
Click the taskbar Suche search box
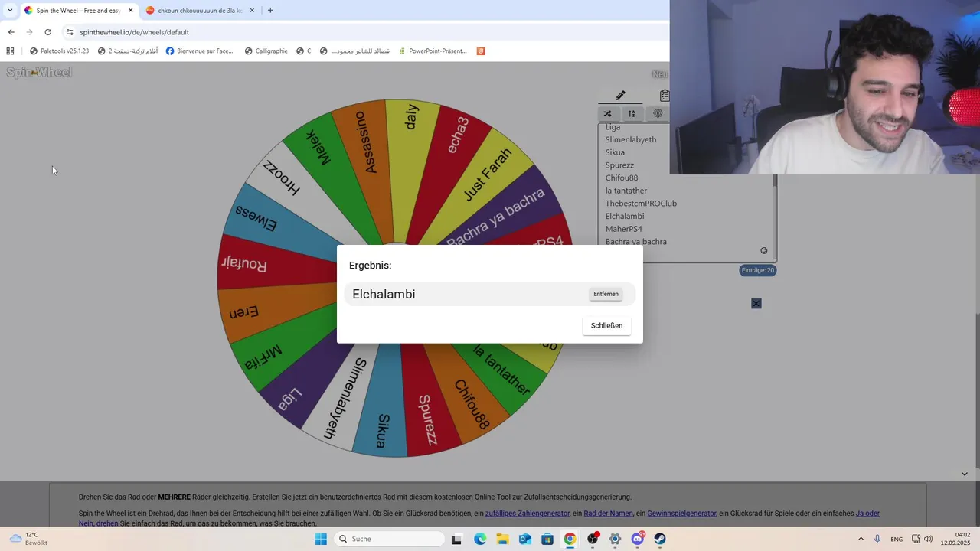coord(390,539)
